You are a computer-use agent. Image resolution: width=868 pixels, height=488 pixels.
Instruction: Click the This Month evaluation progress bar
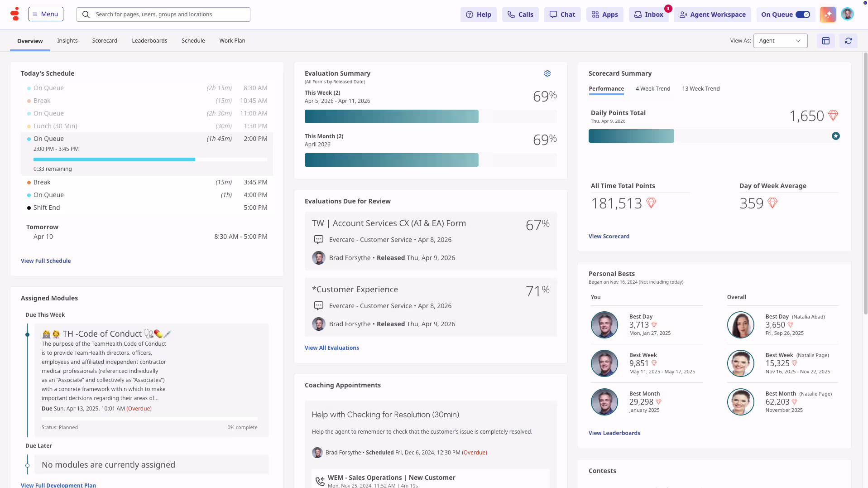click(x=431, y=160)
